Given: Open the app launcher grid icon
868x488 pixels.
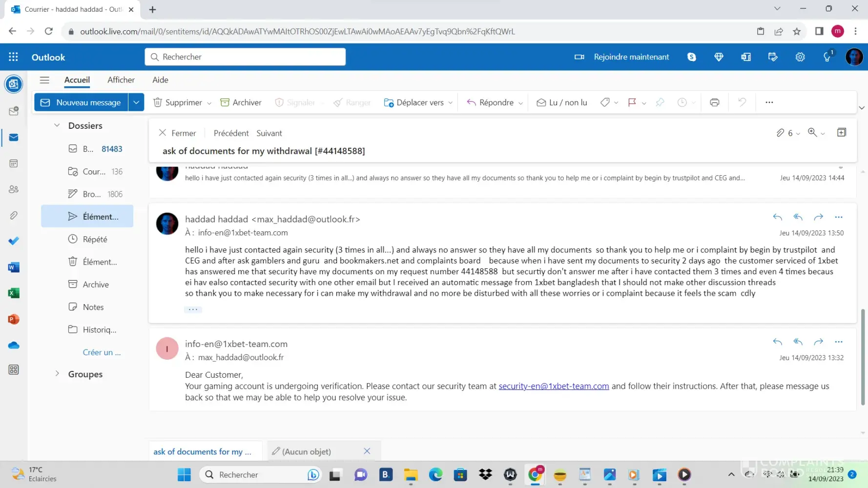Looking at the screenshot, I should [x=13, y=57].
